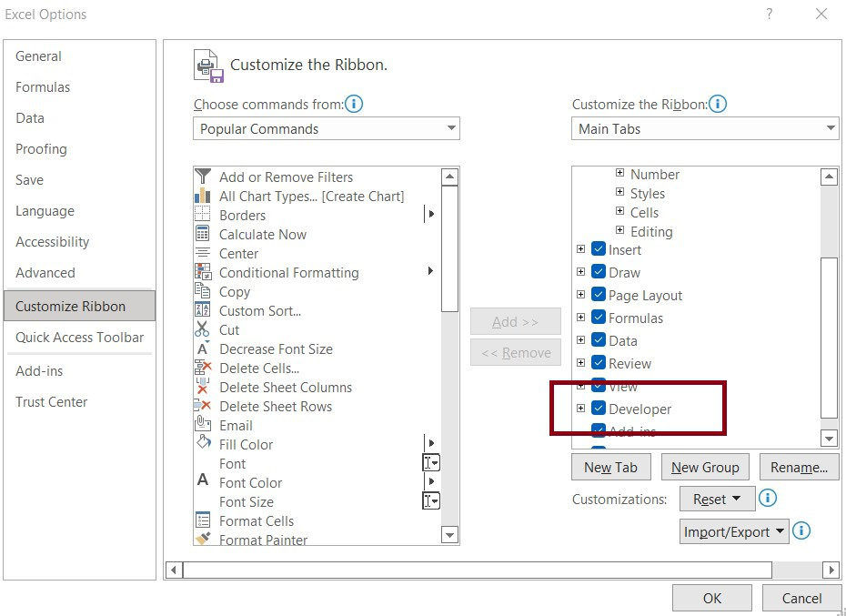Viewport: 846px width, 616px height.
Task: Uncheck the Data tab checkbox
Action: [599, 339]
